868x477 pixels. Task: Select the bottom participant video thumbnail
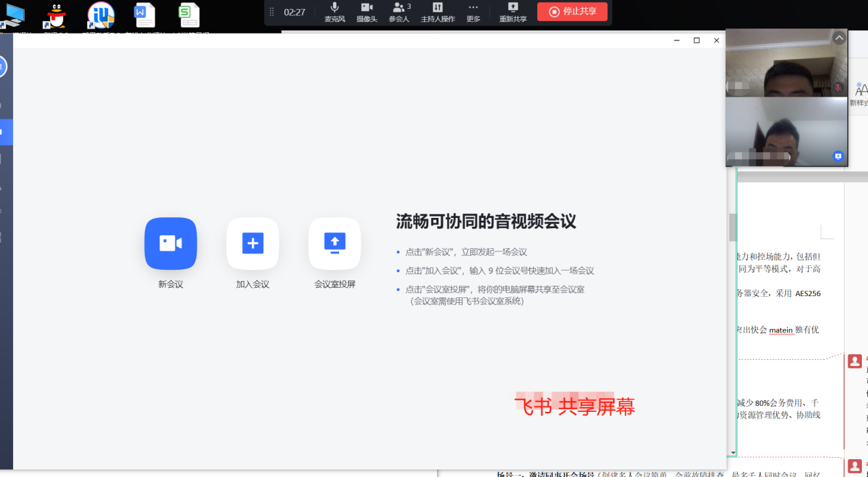(786, 132)
